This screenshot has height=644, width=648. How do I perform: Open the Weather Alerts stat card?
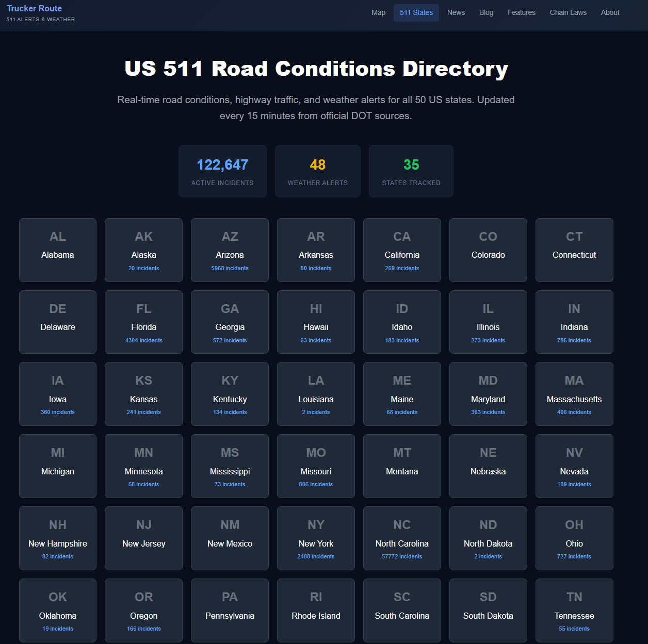(x=317, y=171)
